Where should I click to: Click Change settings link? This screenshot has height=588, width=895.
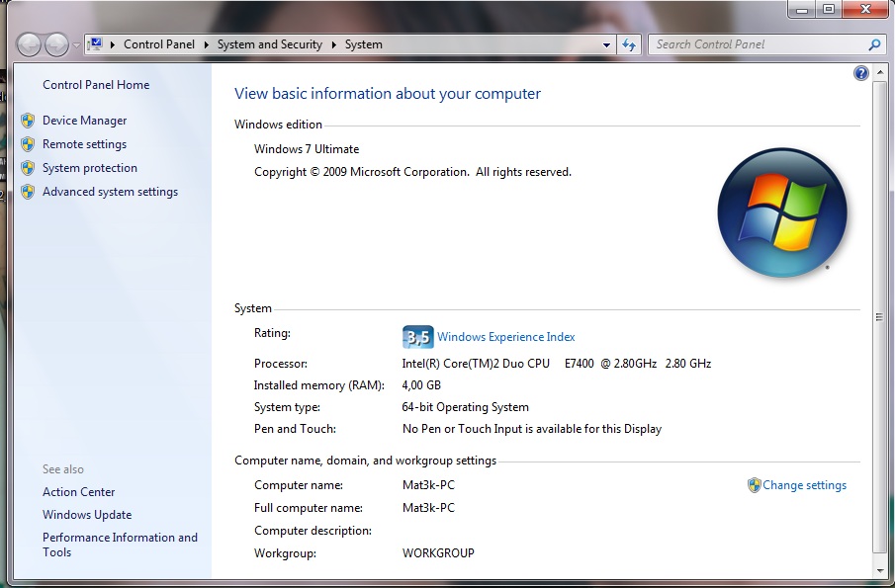[x=804, y=485]
